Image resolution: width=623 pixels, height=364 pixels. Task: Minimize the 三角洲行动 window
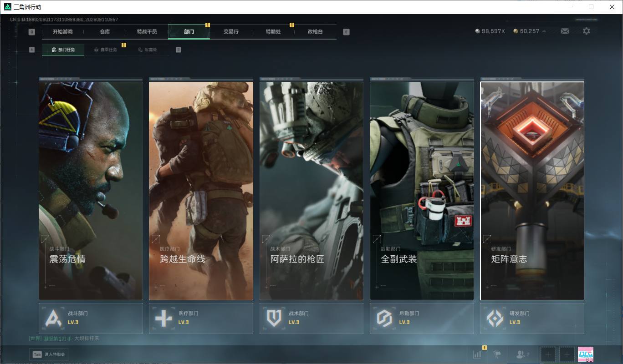tap(571, 7)
